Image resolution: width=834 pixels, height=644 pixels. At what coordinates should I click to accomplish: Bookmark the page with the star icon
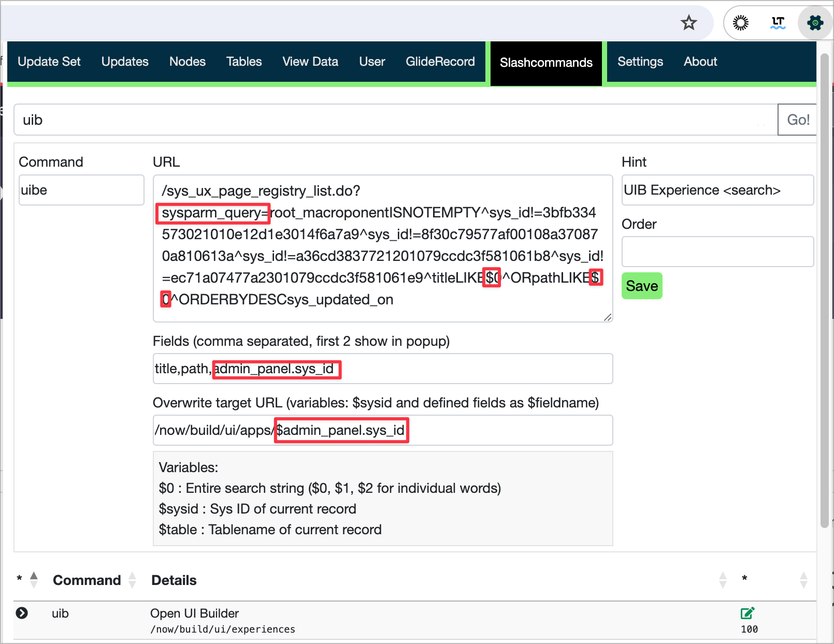688,23
